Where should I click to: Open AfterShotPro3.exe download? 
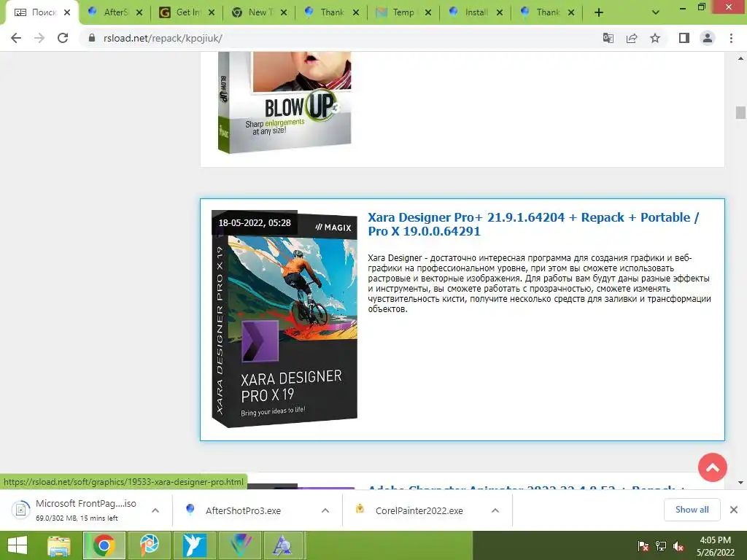point(243,510)
